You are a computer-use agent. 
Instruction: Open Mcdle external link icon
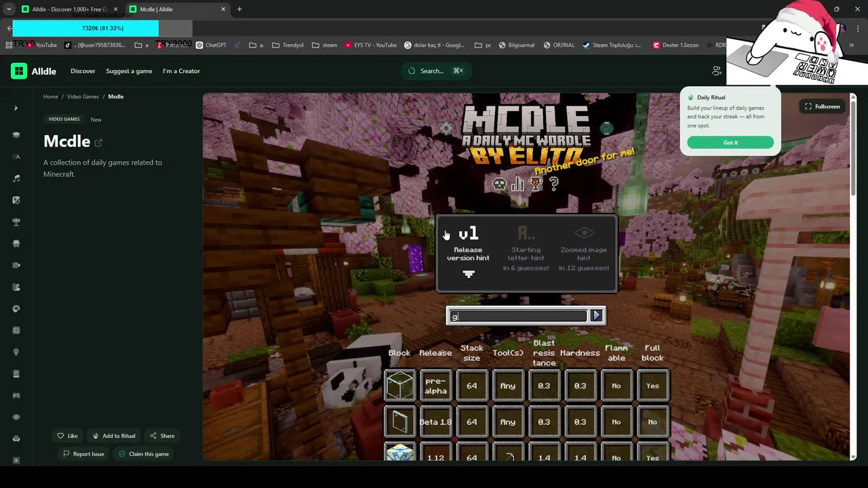point(98,142)
